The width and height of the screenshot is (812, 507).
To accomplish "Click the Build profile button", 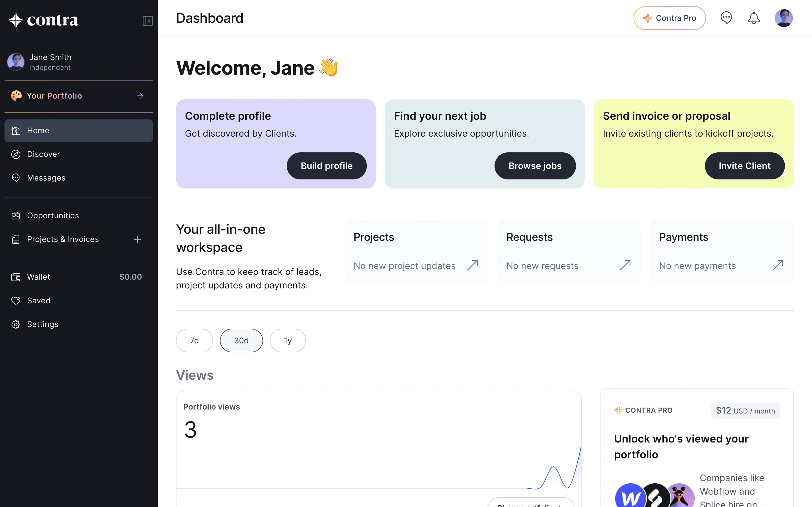I will (x=326, y=166).
